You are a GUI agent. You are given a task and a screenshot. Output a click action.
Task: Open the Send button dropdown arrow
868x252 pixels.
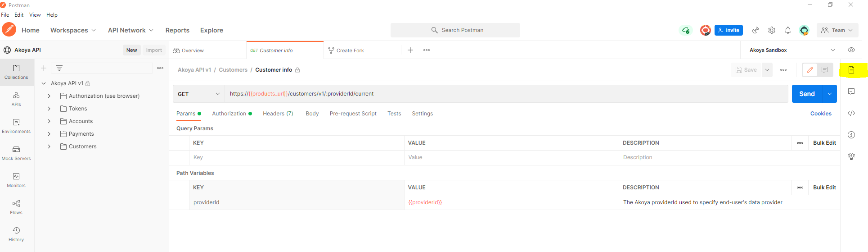point(830,94)
